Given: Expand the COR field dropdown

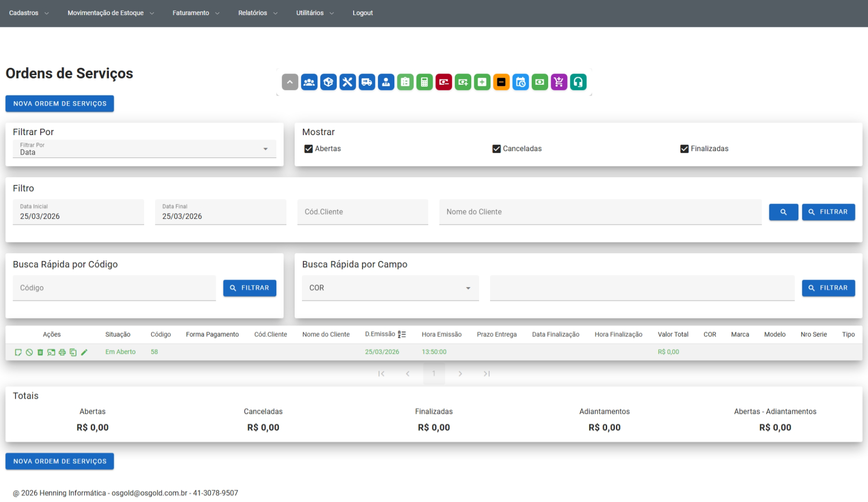Looking at the screenshot, I should point(390,288).
